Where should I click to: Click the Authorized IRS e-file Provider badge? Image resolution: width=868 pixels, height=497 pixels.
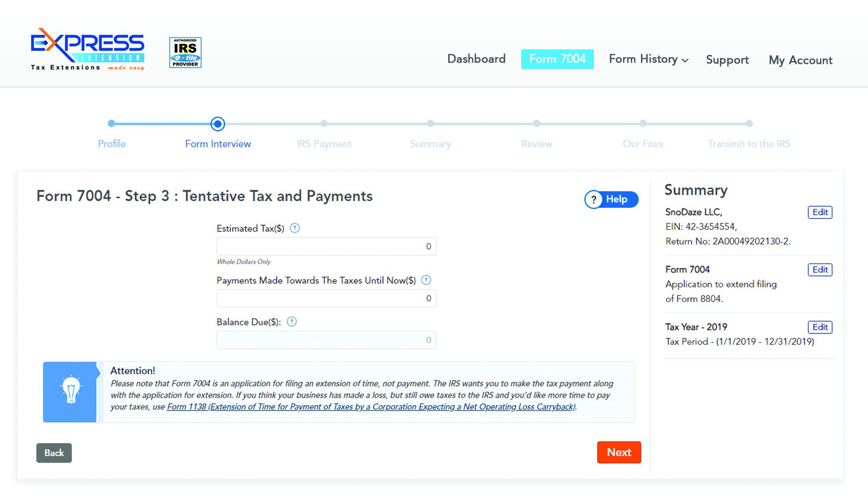(185, 53)
